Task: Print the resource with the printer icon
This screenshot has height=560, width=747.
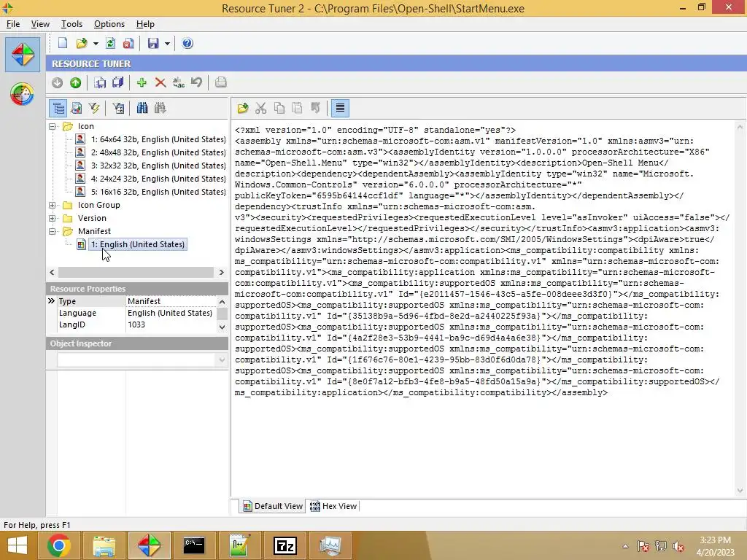Action: [x=220, y=83]
